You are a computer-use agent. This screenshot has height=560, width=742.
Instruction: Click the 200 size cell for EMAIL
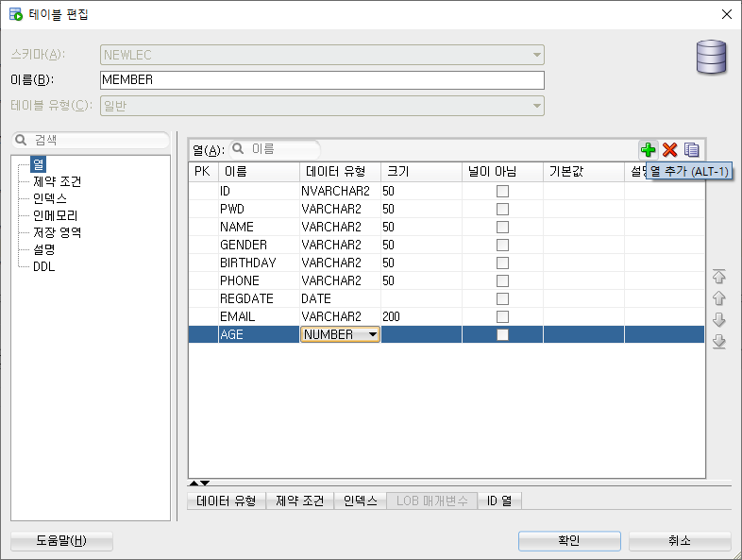click(421, 316)
